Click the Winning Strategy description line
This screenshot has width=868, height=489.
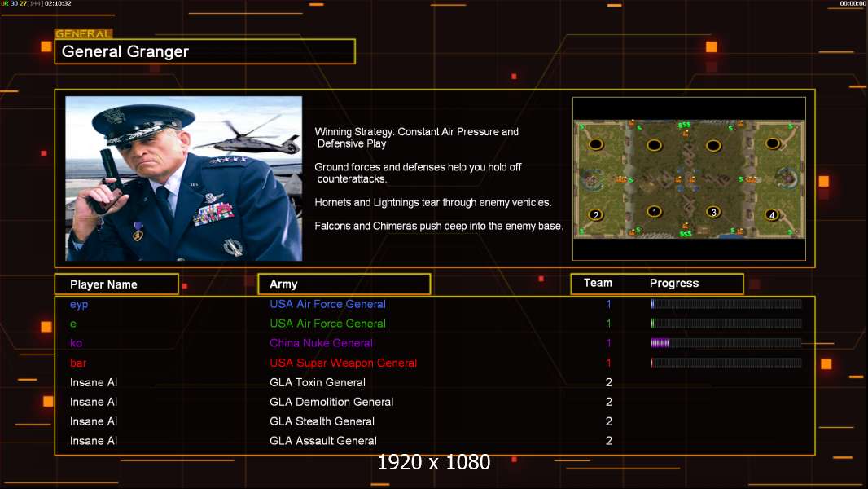417,138
